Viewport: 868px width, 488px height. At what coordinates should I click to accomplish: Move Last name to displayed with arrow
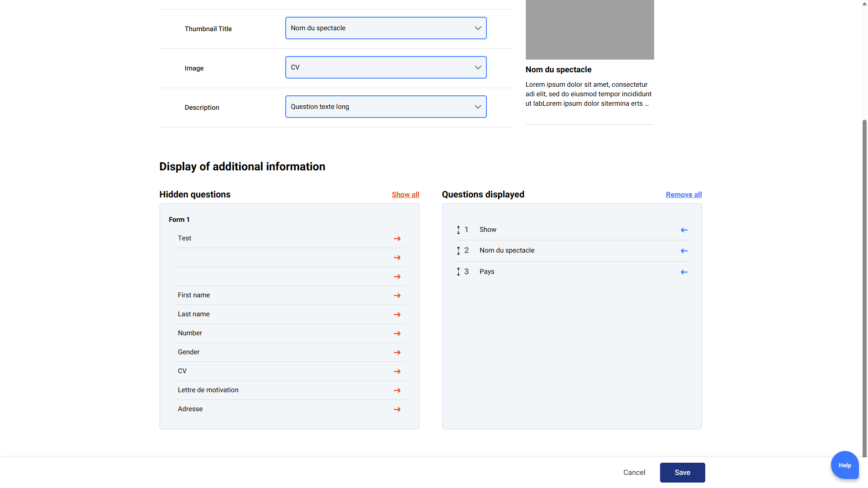(x=397, y=314)
